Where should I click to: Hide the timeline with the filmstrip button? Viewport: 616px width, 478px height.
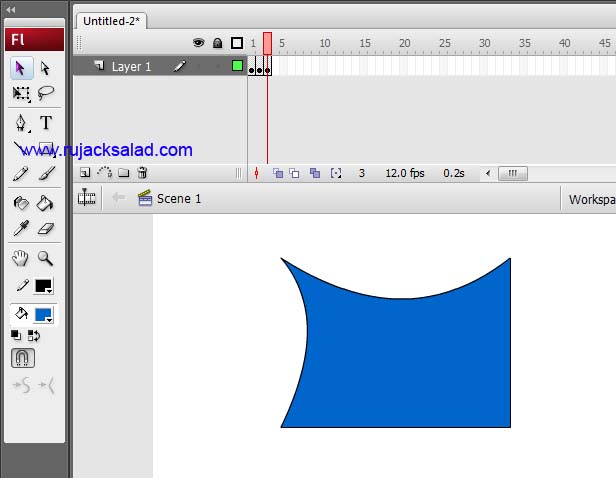click(x=86, y=198)
